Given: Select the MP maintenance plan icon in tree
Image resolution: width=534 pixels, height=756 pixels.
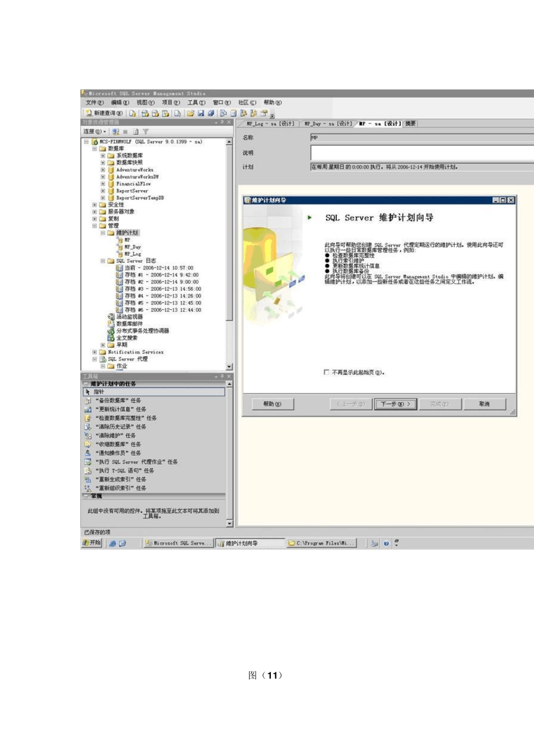Looking at the screenshot, I should point(120,240).
